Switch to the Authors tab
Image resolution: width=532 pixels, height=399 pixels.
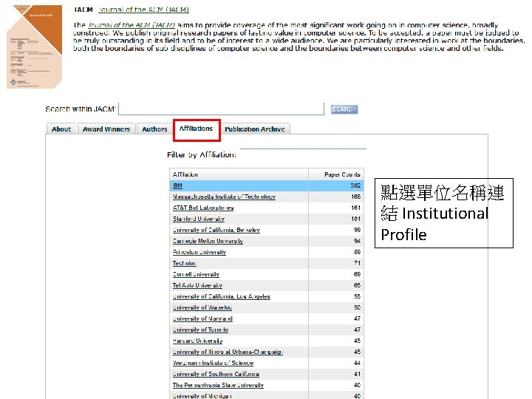point(154,129)
